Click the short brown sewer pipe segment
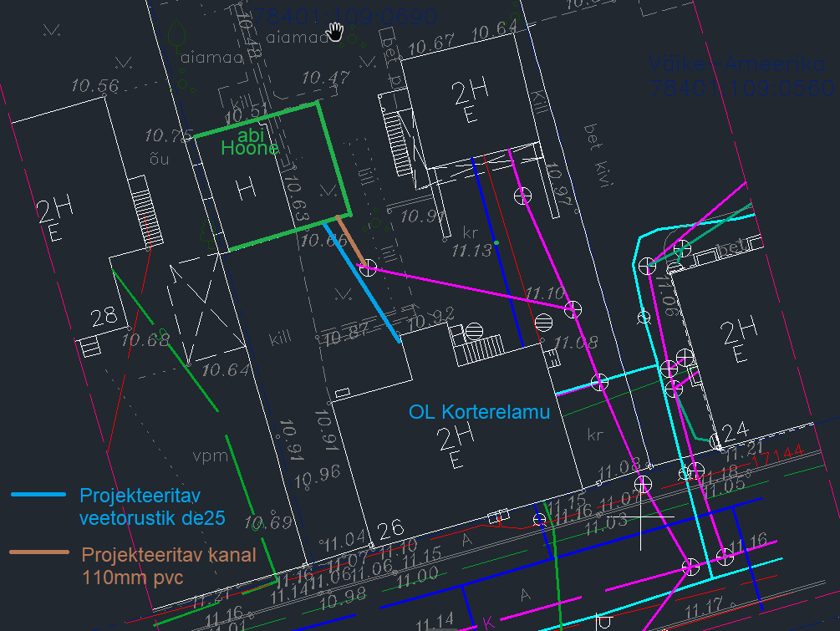Screen dimensions: 840x631 [x=350, y=241]
